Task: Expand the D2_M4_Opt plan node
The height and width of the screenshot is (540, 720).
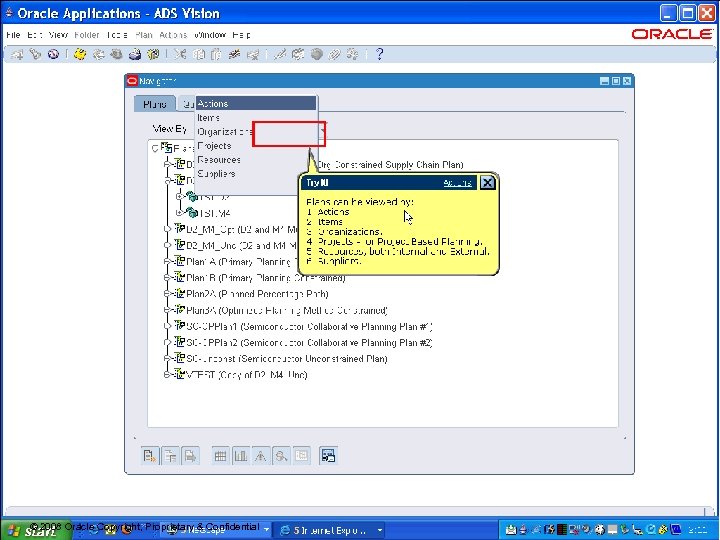Action: tap(167, 229)
